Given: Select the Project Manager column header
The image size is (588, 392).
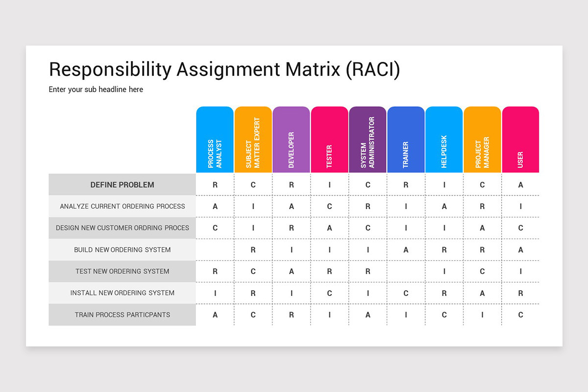Looking at the screenshot, I should (x=482, y=140).
